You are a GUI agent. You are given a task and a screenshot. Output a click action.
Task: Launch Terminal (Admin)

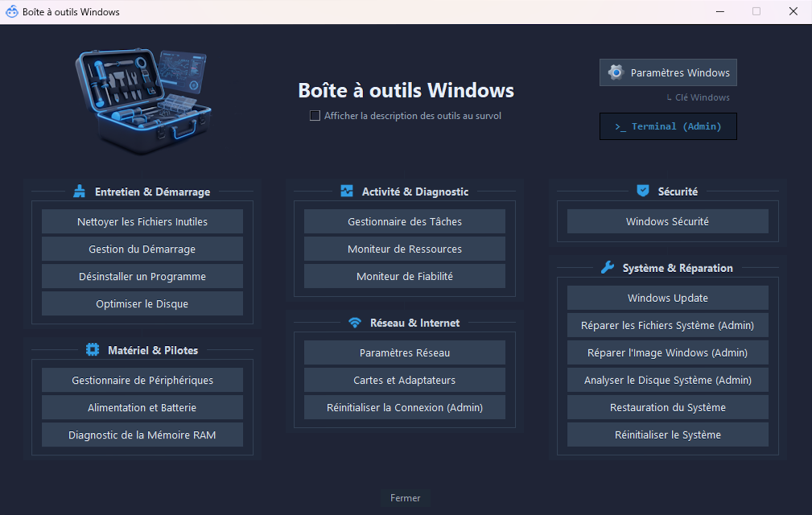668,126
